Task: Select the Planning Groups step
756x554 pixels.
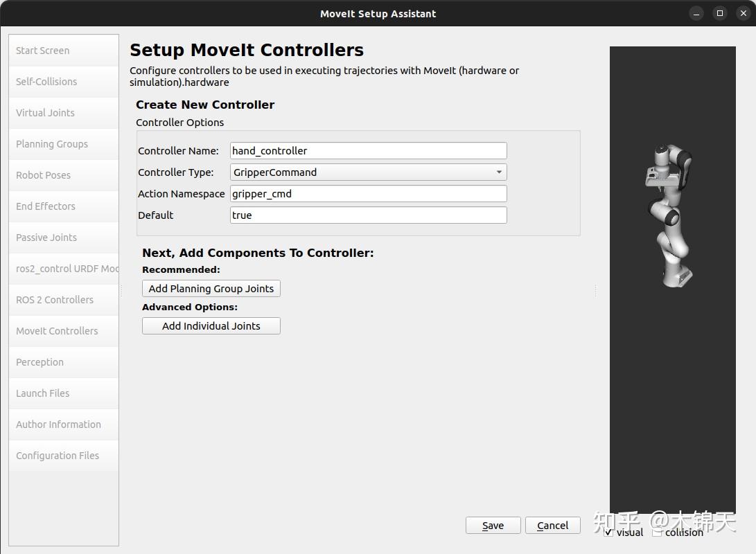Action: click(x=63, y=143)
